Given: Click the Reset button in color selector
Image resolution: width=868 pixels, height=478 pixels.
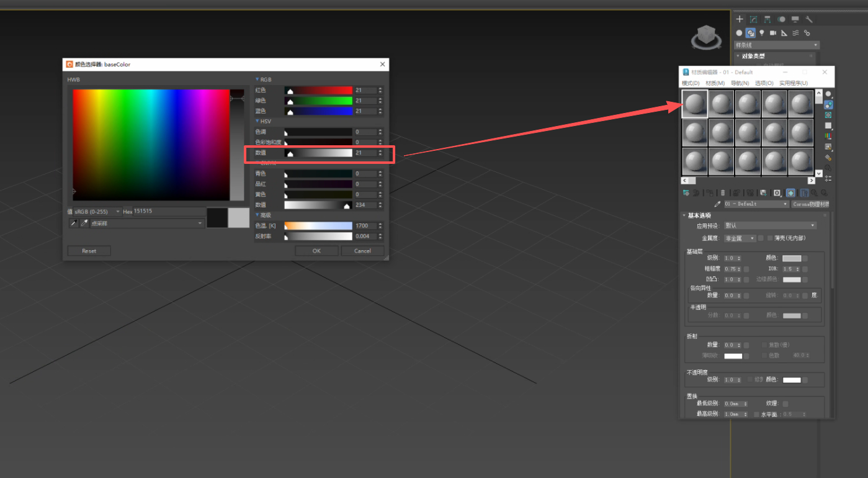Looking at the screenshot, I should click(89, 251).
